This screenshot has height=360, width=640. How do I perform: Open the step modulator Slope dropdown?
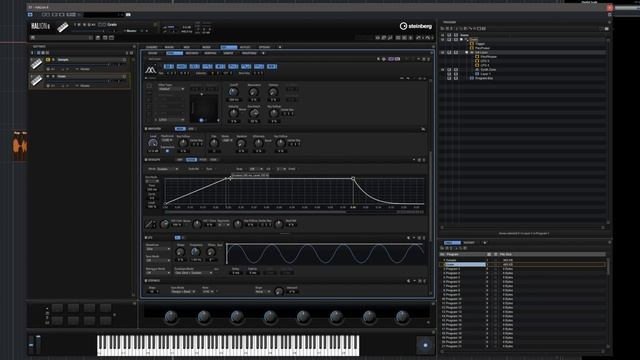(262, 291)
